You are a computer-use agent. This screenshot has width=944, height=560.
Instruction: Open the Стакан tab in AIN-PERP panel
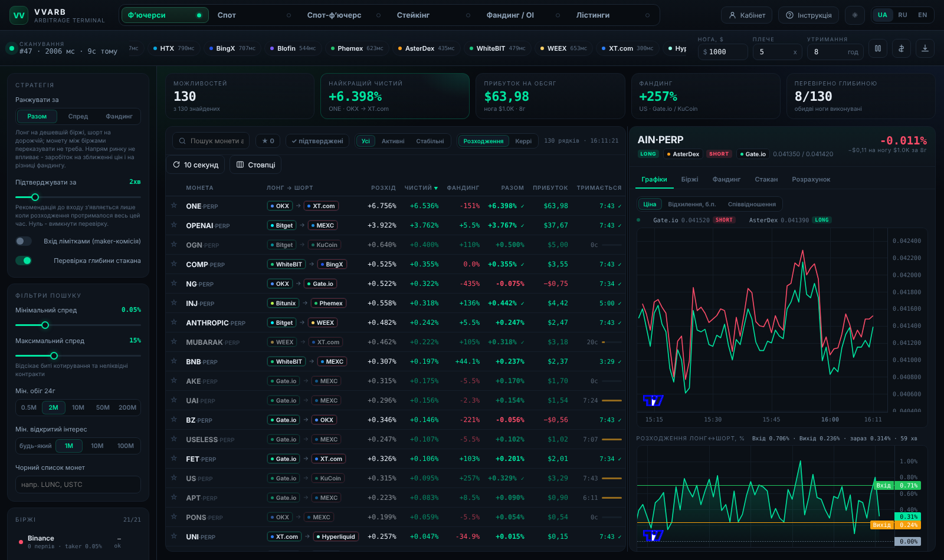pos(766,179)
